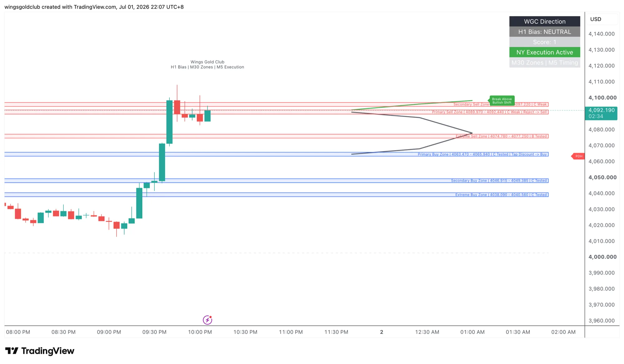Click the current price label 4,092.190
Screen dimensions: 624x364
pyautogui.click(x=602, y=113)
